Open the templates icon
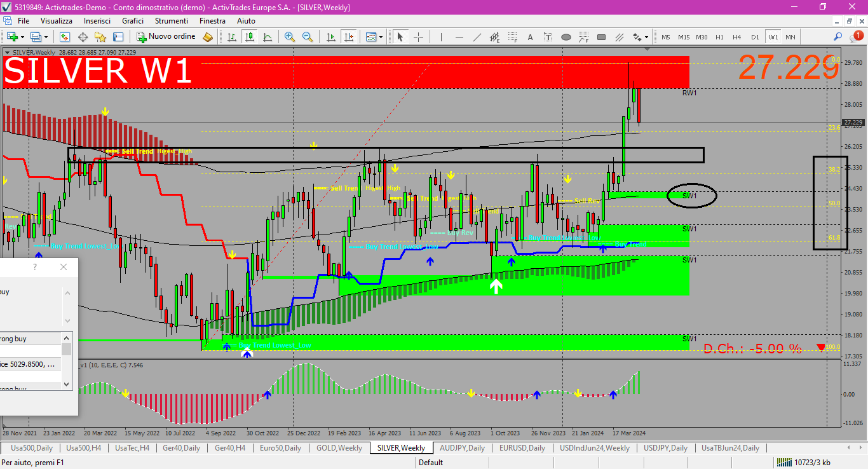Screen dimensions: 868x469 [x=371, y=37]
